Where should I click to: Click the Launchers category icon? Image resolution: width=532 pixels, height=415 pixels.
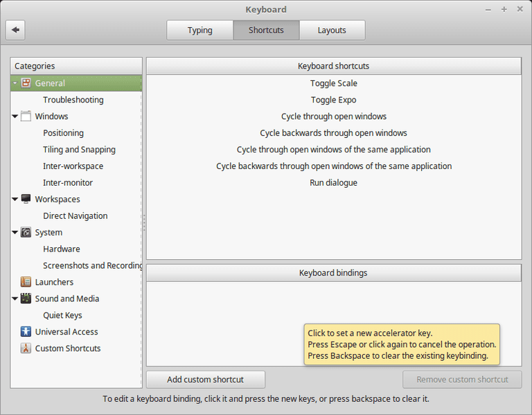26,282
